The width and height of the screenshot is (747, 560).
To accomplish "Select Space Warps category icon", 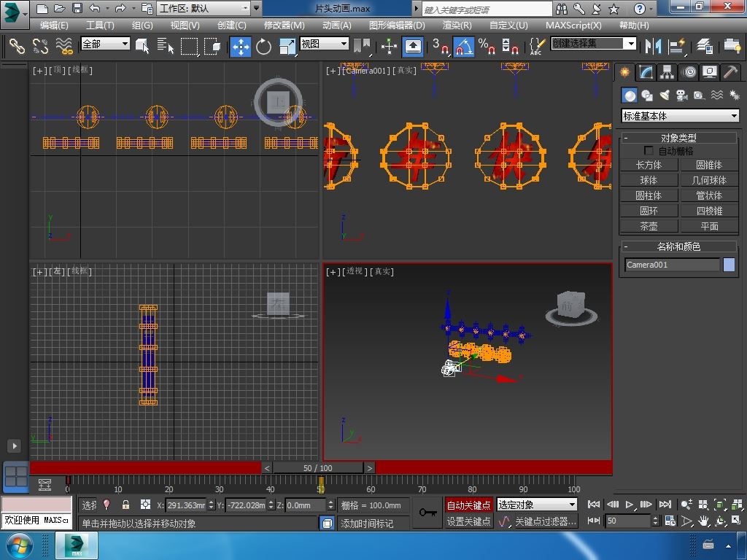I will pyautogui.click(x=717, y=96).
